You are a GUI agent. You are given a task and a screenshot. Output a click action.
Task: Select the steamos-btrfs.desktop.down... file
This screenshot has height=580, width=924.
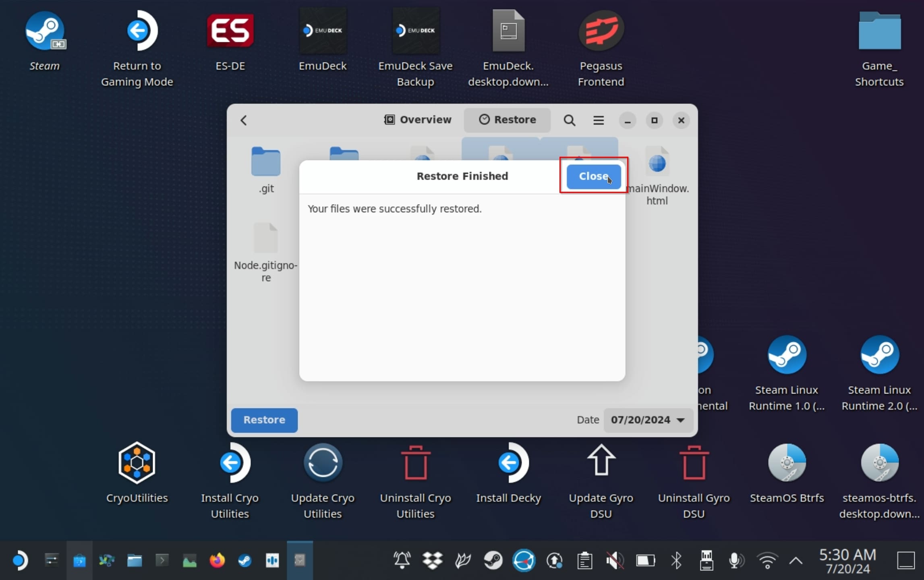click(x=879, y=481)
